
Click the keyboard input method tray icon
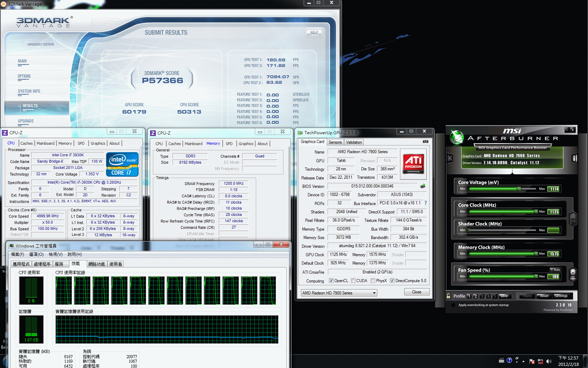pyautogui.click(x=502, y=360)
